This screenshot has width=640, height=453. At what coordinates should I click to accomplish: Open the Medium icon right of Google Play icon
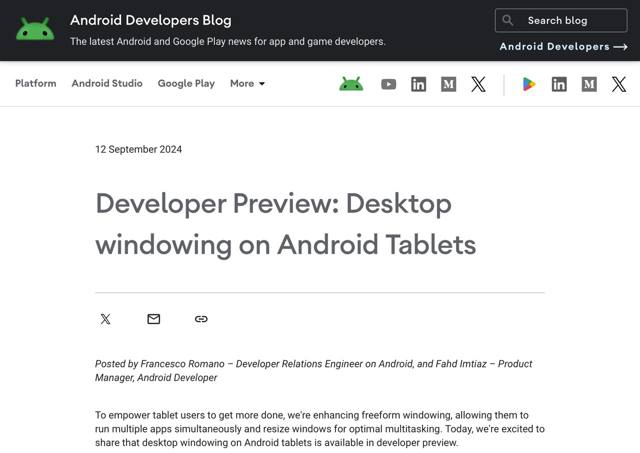pyautogui.click(x=589, y=84)
